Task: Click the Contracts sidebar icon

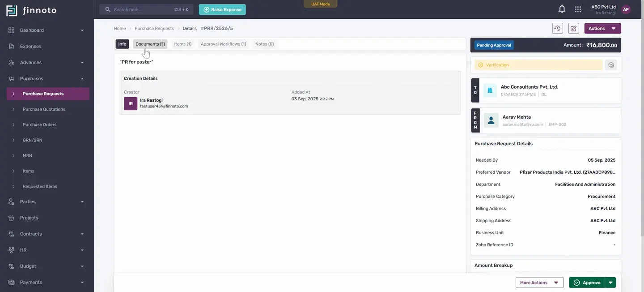Action: click(x=12, y=234)
